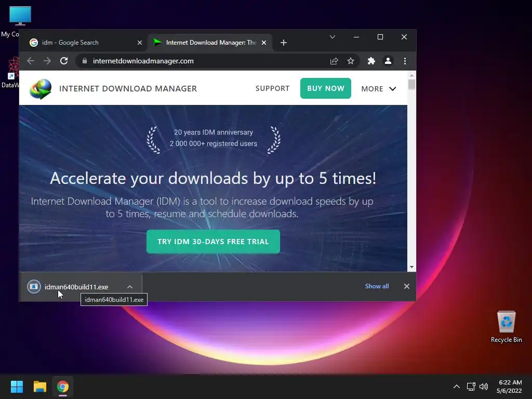Viewport: 532px width, 399px height.
Task: Open the network tray icon
Action: click(471, 387)
